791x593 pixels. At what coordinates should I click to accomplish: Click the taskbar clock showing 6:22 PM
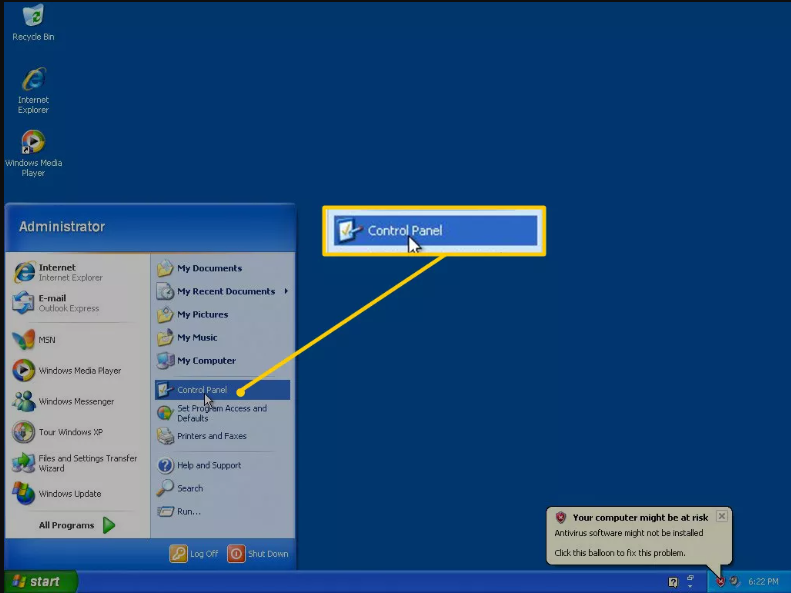click(763, 582)
